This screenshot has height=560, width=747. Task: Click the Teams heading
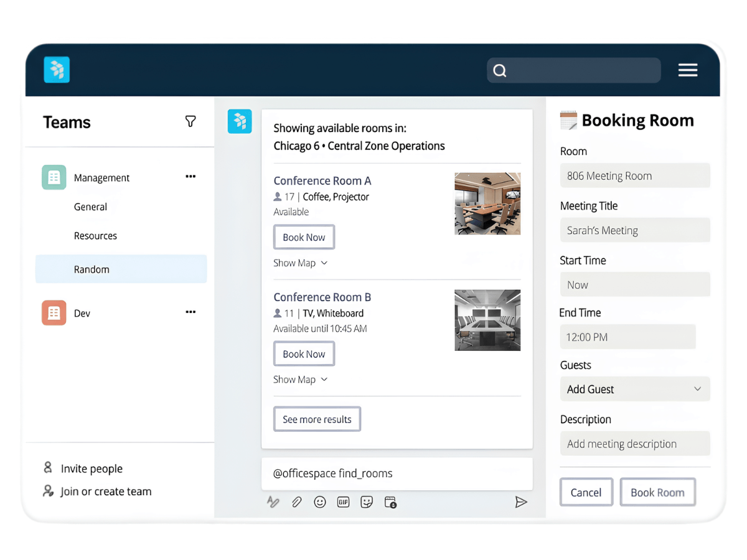pyautogui.click(x=67, y=122)
